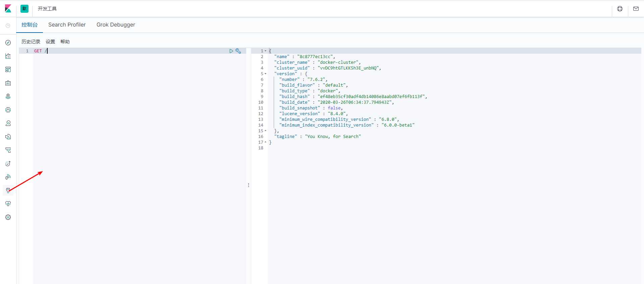The image size is (644, 284).
Task: Click build_snapshot value false
Action: pyautogui.click(x=334, y=108)
